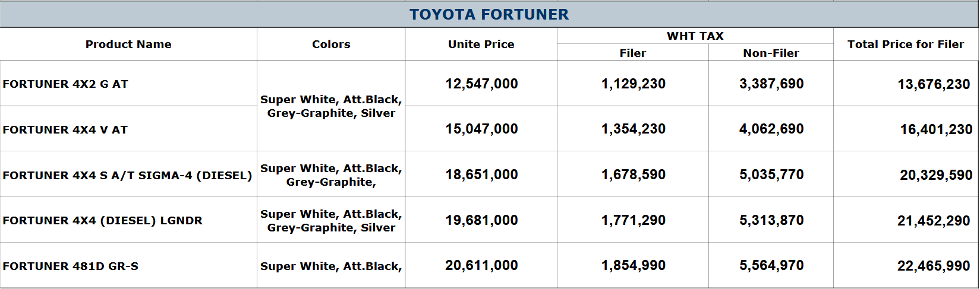980x289 pixels.
Task: Select the Colors column header
Action: (331, 44)
